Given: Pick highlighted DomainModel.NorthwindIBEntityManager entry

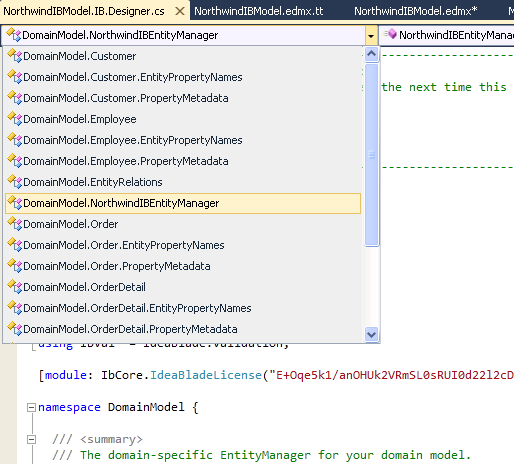Looking at the screenshot, I should [x=183, y=203].
